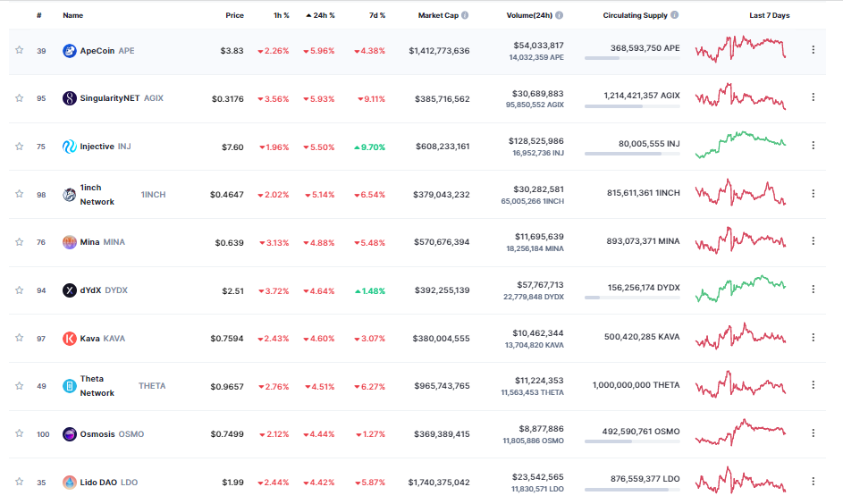
Task: Sort the table by Price column
Action: coord(234,15)
